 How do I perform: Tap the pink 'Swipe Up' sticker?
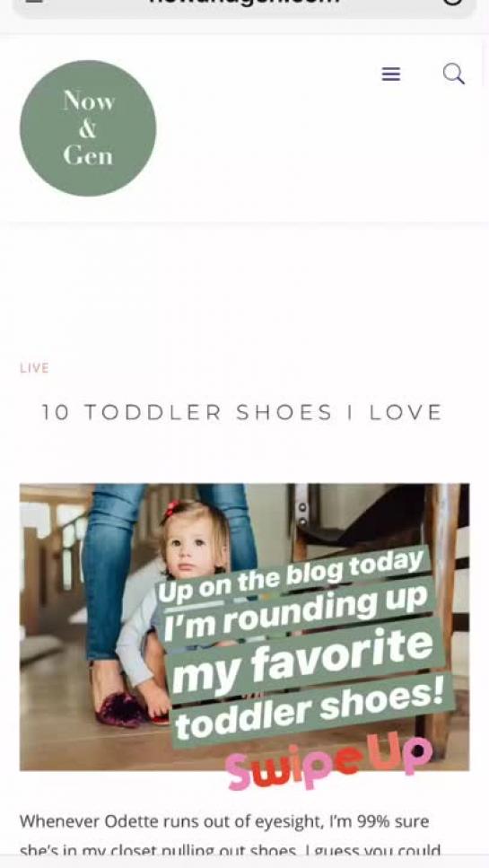pyautogui.click(x=328, y=760)
